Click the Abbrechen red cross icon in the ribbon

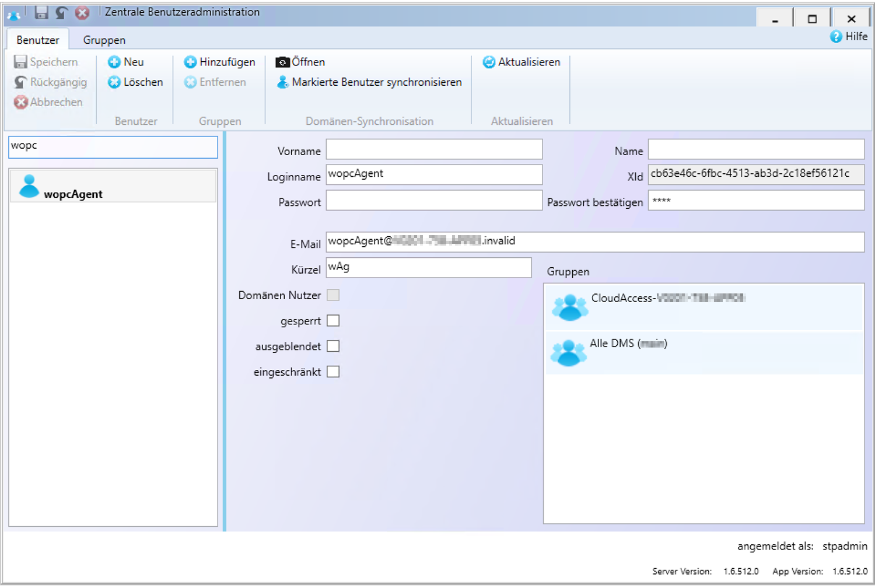[x=20, y=102]
